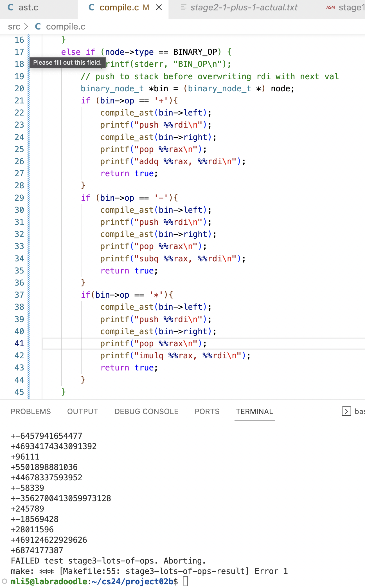Click the C icon in the breadcrumb bar
The height and width of the screenshot is (588, 365).
(x=38, y=27)
